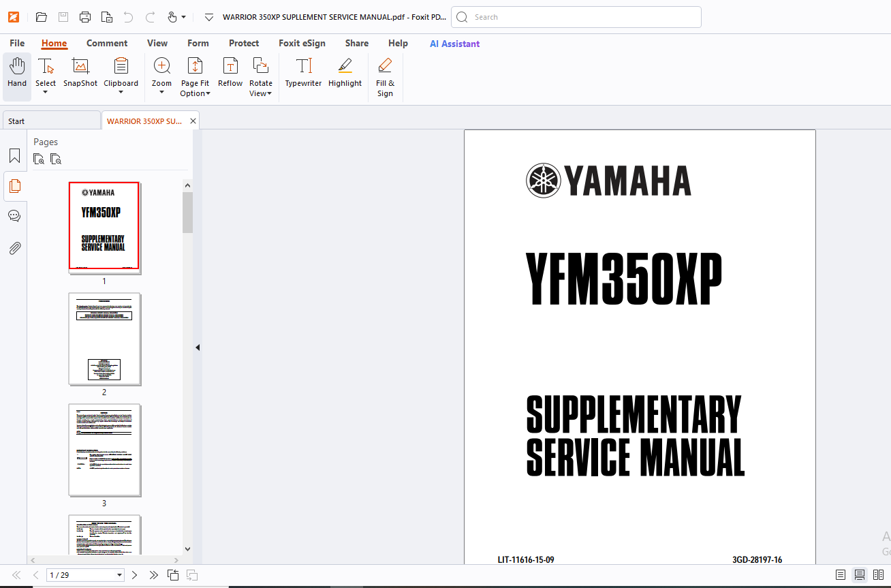Open the AI Assistant tab
Screen dimensions: 891x588
pyautogui.click(x=454, y=44)
